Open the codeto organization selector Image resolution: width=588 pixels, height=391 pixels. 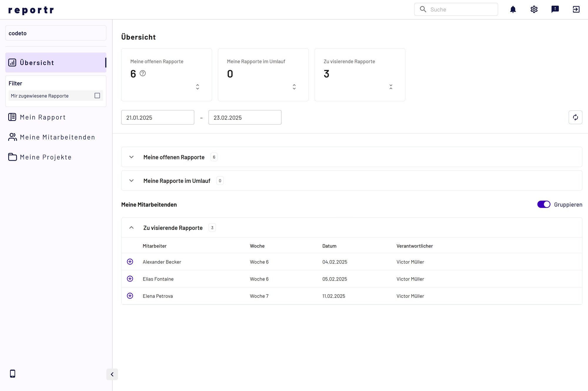click(x=56, y=33)
